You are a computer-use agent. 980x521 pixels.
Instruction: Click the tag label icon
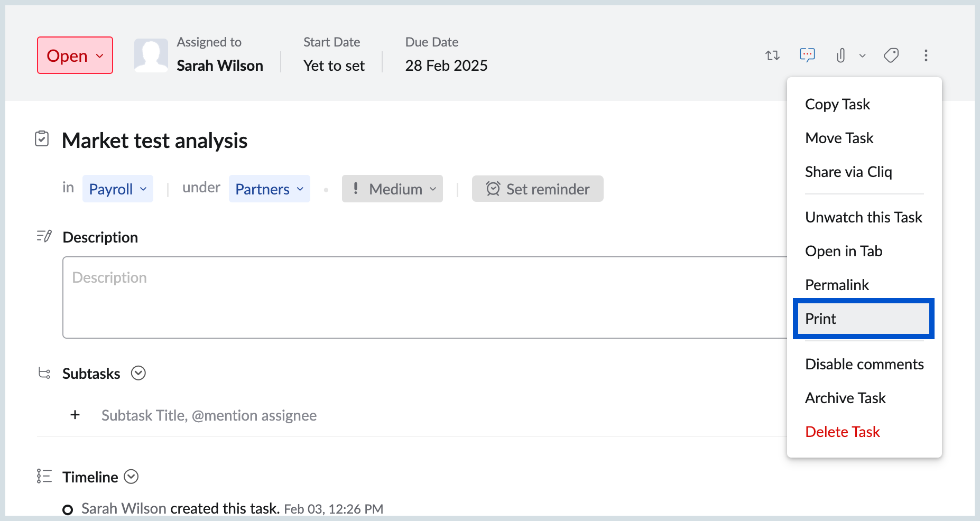tap(891, 55)
